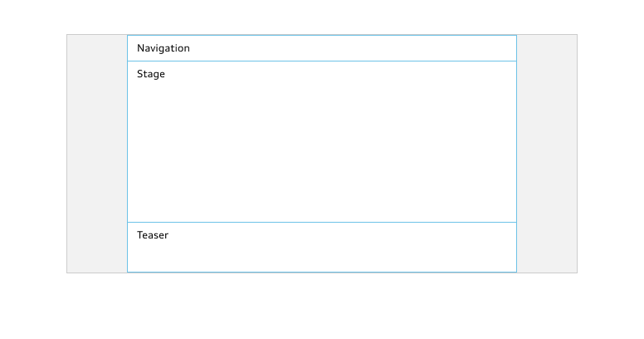Screen dimensions: 644x339
Task: Click the Teaser label text
Action: click(x=153, y=235)
